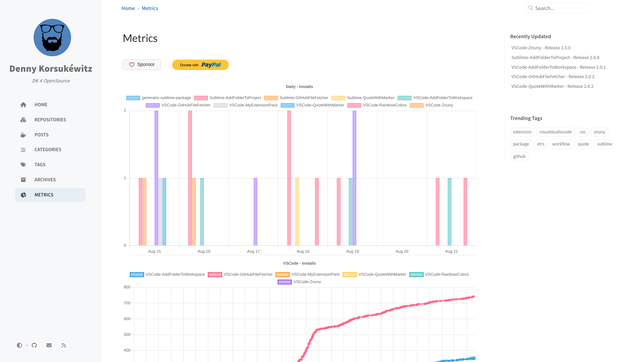Click the bearded avatar profile picture
The image size is (644, 362).
coord(52,38)
